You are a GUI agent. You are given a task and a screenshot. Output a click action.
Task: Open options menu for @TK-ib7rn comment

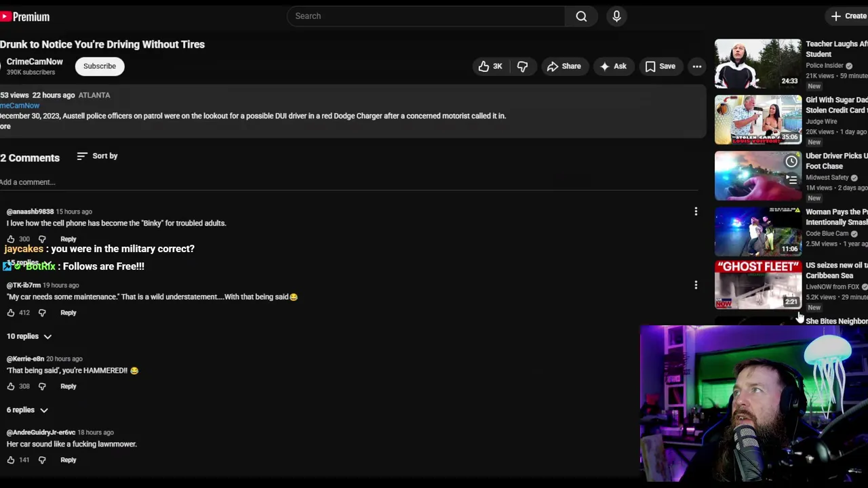point(696,285)
